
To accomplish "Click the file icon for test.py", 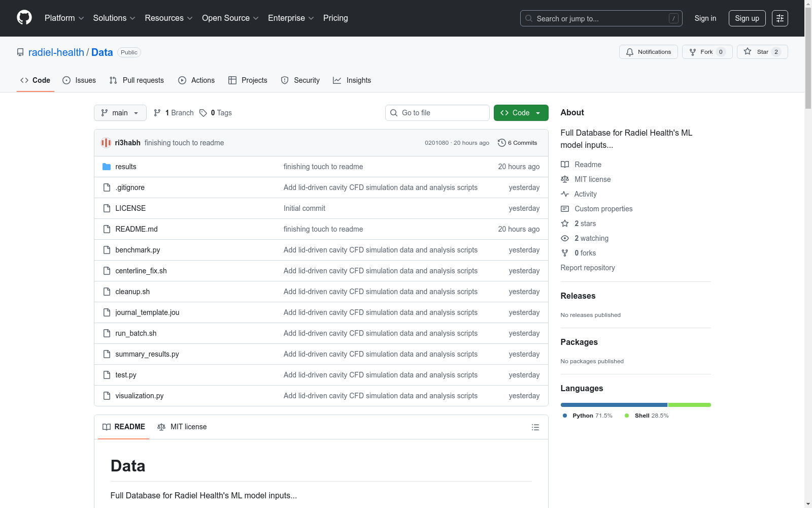I will click(107, 375).
